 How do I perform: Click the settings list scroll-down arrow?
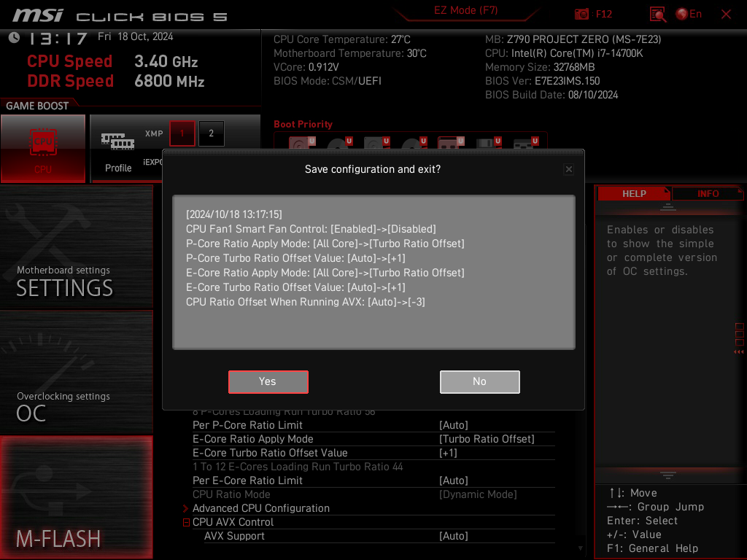click(580, 548)
